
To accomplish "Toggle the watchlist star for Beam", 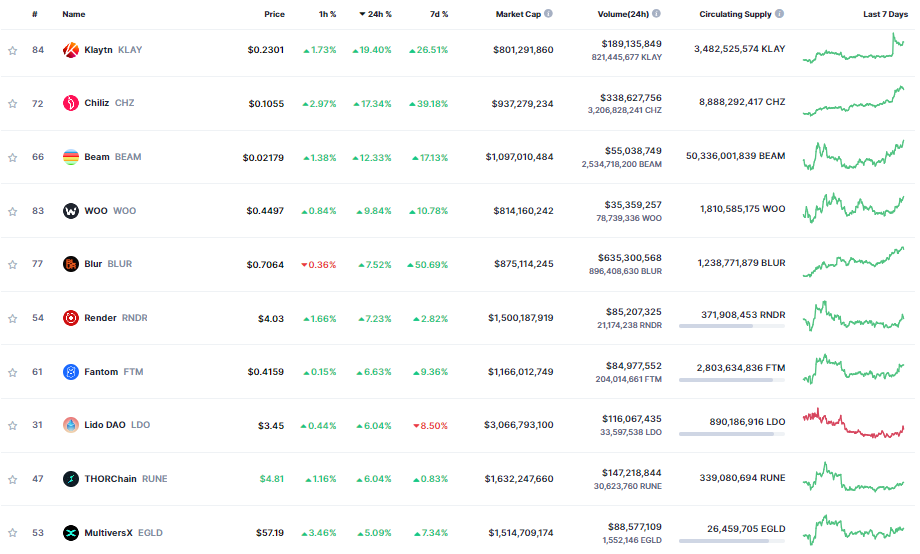I will tap(12, 157).
